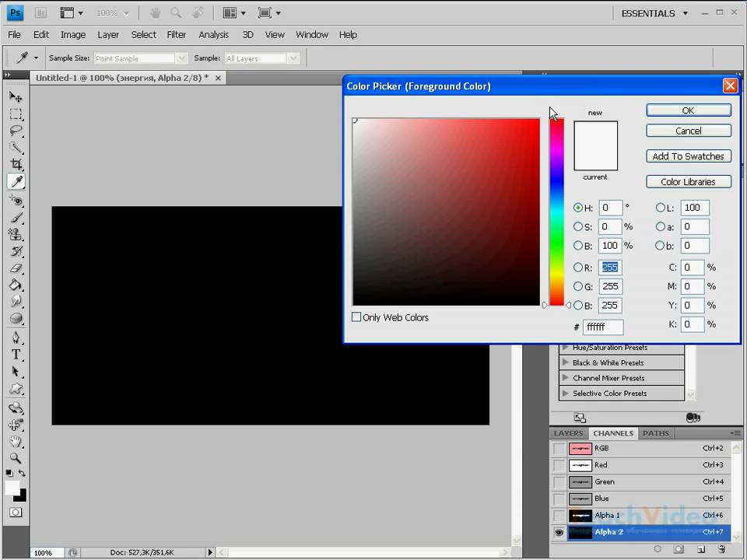This screenshot has width=747, height=560.
Task: Select the G green radio button
Action: (x=578, y=286)
